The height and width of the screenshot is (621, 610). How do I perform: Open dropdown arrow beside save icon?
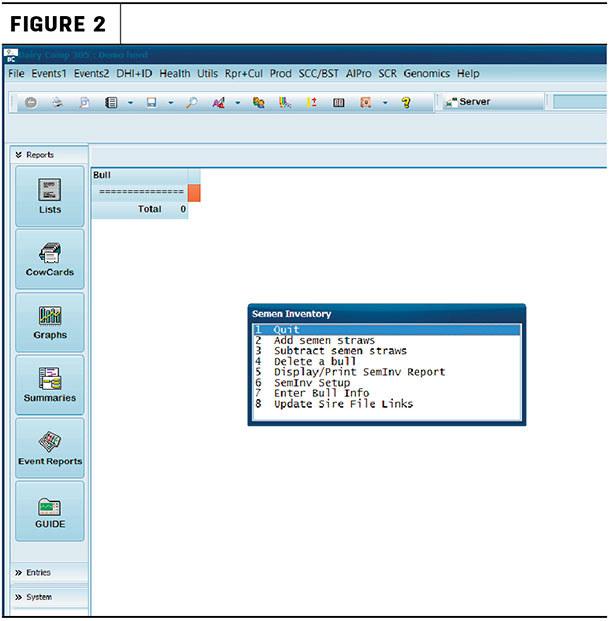click(x=171, y=103)
